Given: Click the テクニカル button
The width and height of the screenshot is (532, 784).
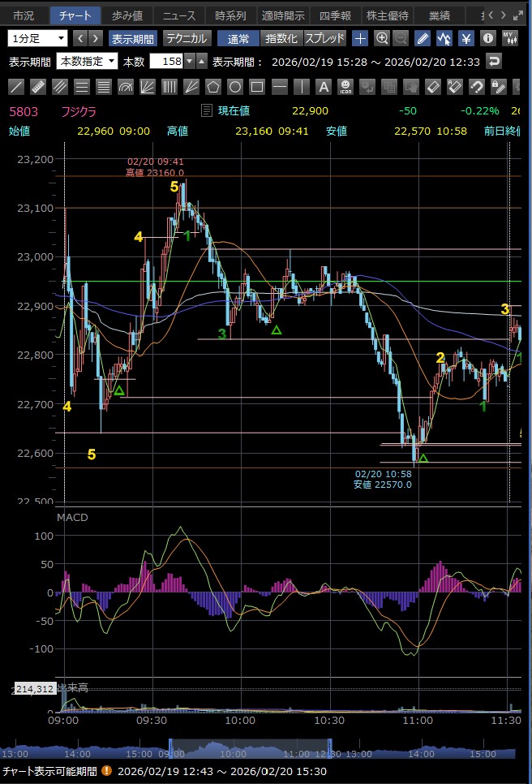Looking at the screenshot, I should click(x=187, y=38).
